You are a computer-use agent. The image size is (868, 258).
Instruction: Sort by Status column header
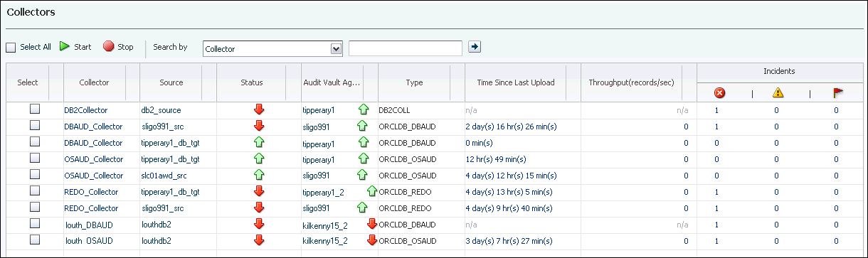(x=252, y=82)
